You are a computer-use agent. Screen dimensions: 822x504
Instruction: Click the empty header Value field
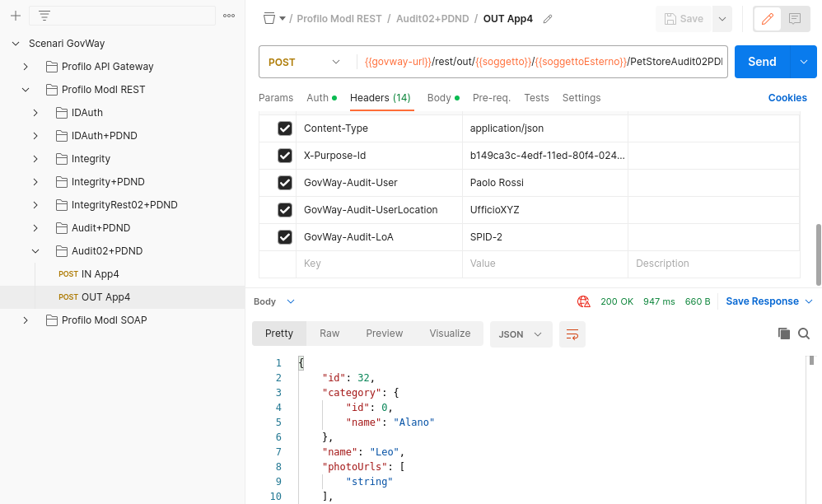point(545,264)
